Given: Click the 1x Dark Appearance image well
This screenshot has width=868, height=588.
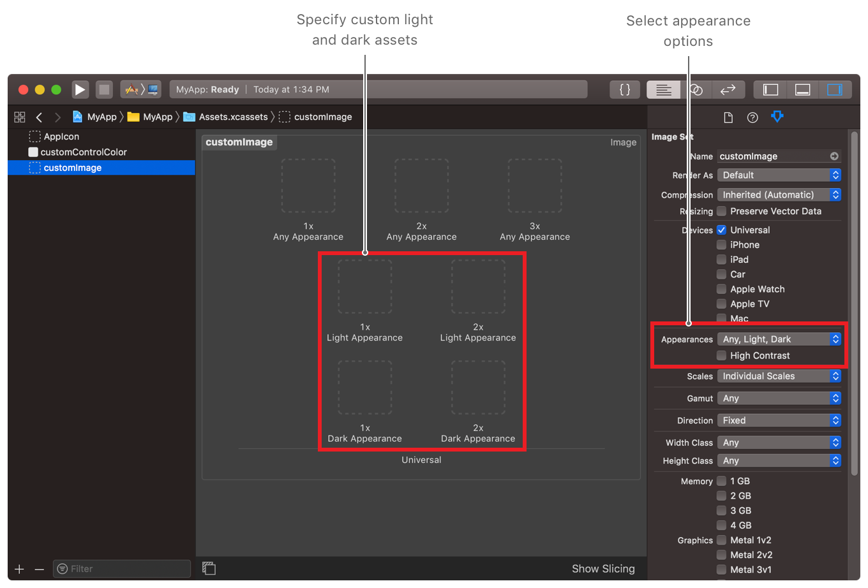Looking at the screenshot, I should coord(364,388).
